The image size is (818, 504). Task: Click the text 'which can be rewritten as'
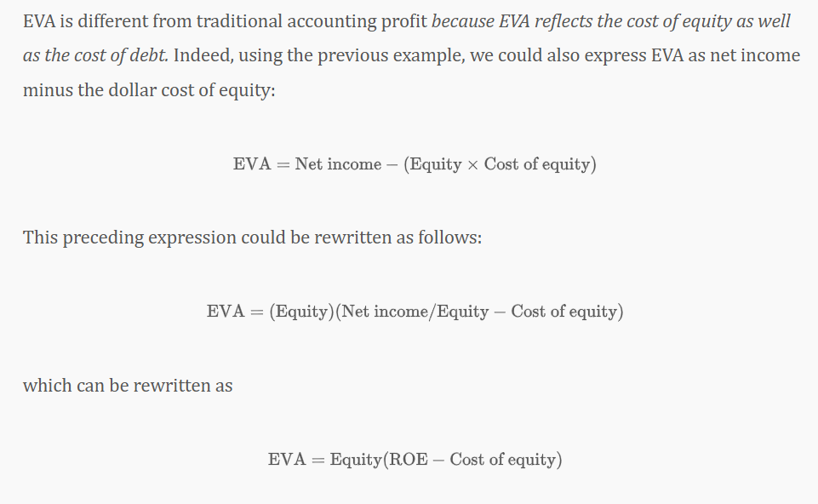(128, 386)
